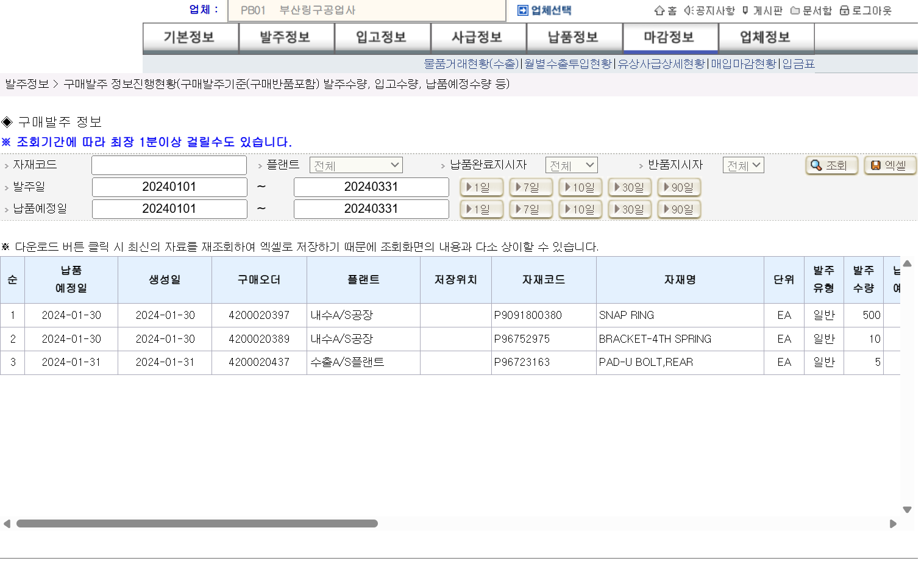Switch to the 발주정보 tab
The height and width of the screenshot is (561, 924).
(285, 37)
